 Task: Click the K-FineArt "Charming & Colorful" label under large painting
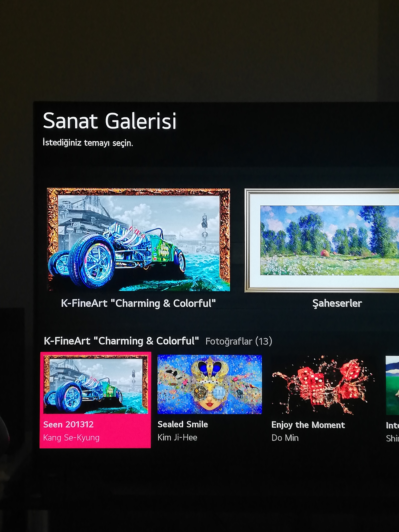[138, 303]
